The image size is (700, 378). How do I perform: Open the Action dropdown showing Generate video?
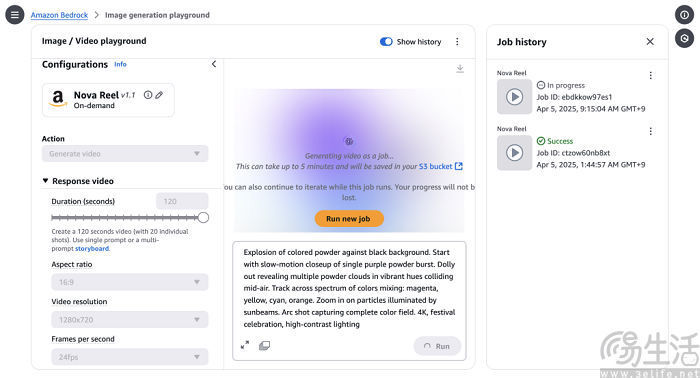tap(125, 154)
